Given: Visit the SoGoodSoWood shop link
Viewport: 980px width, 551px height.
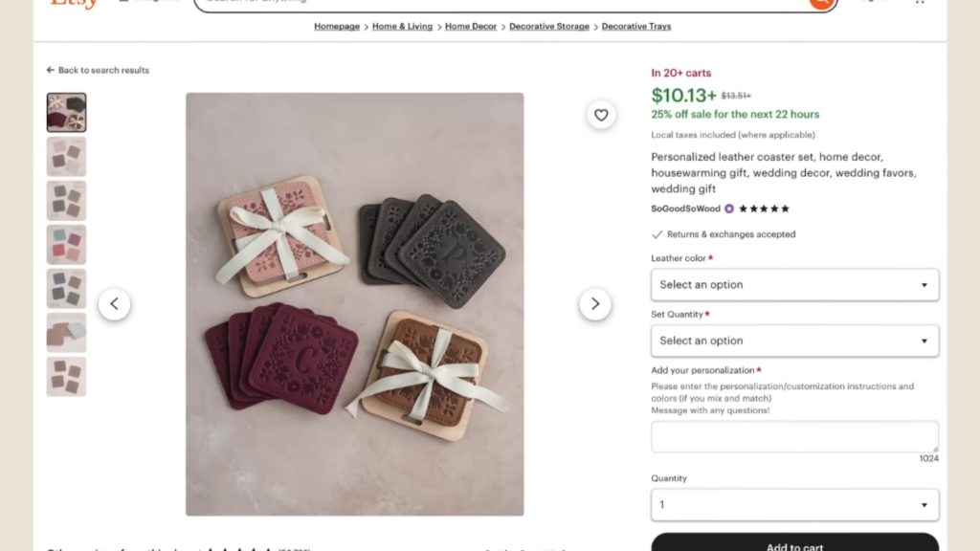Looking at the screenshot, I should (x=685, y=209).
